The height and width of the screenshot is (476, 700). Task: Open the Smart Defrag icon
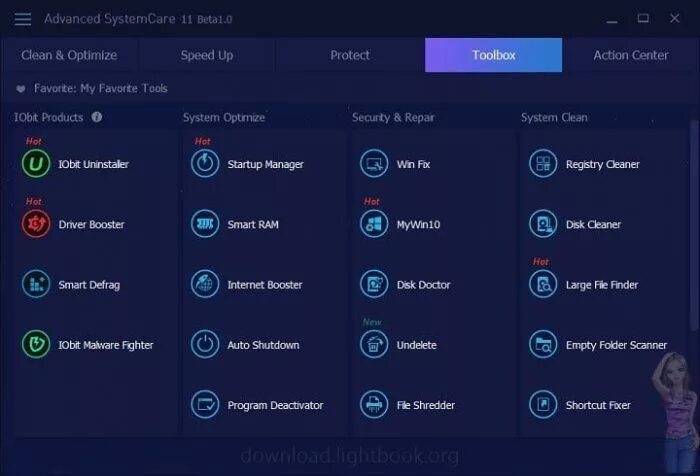(x=36, y=284)
